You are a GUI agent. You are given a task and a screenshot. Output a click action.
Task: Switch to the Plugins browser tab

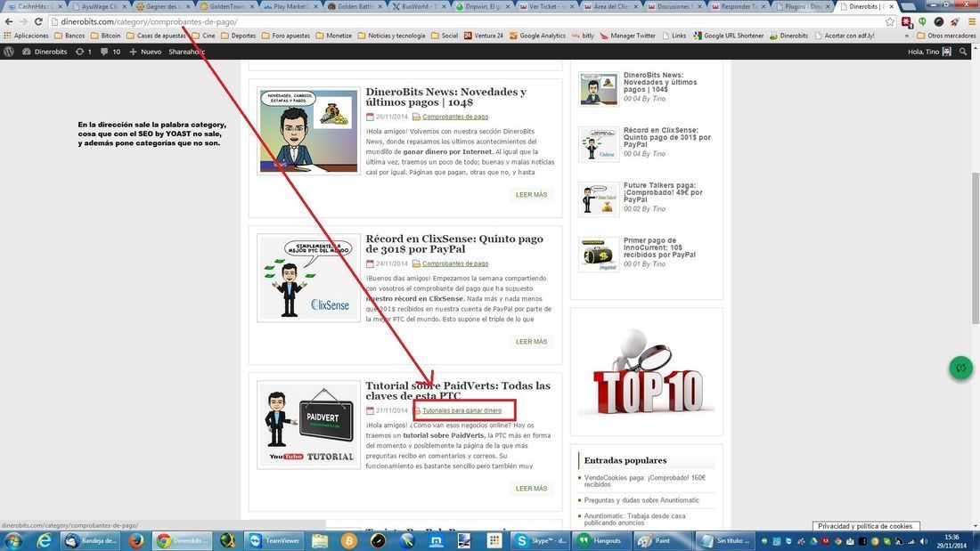[803, 6]
